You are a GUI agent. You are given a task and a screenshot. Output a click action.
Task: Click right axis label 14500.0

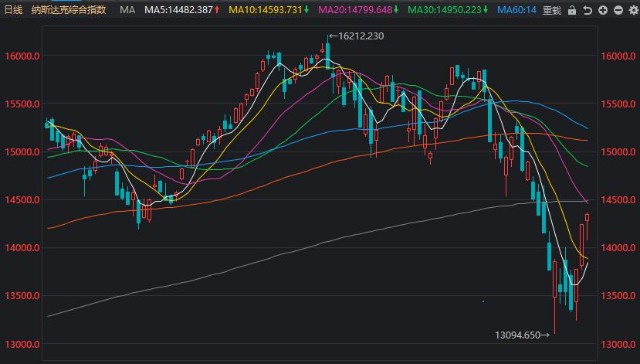pos(618,200)
